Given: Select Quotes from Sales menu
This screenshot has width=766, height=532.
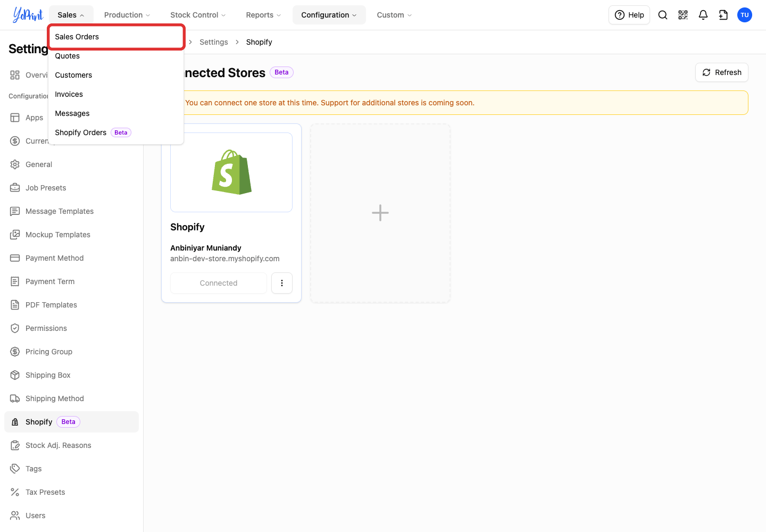Looking at the screenshot, I should tap(116, 56).
